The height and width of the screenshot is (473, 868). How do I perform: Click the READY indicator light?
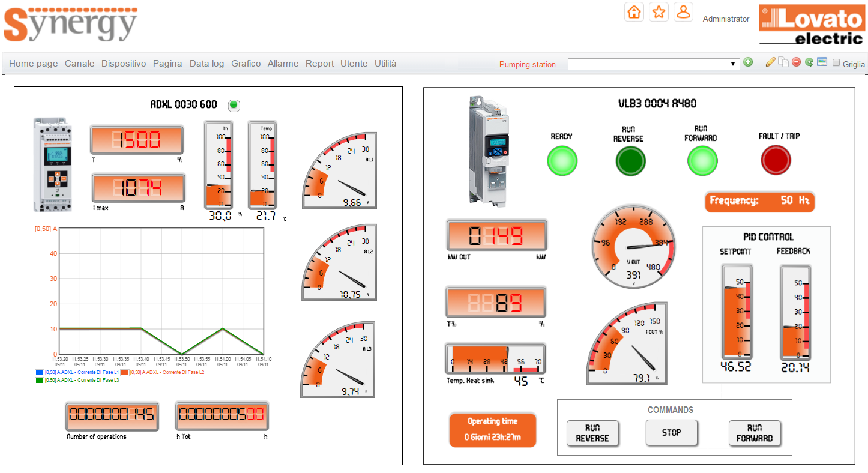(562, 160)
